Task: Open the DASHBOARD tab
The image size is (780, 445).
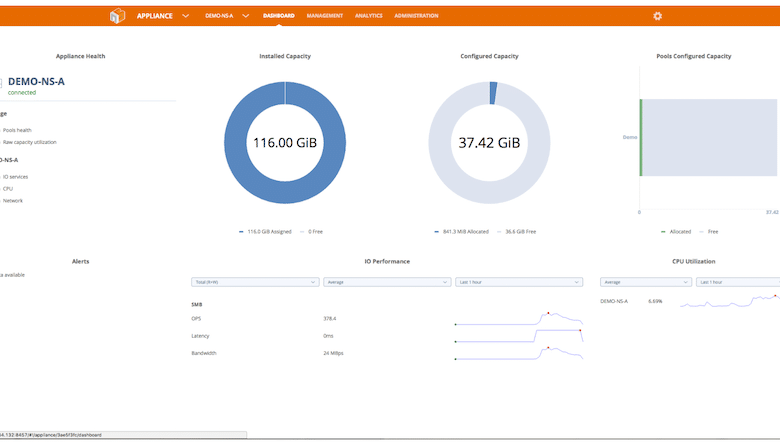Action: click(279, 16)
